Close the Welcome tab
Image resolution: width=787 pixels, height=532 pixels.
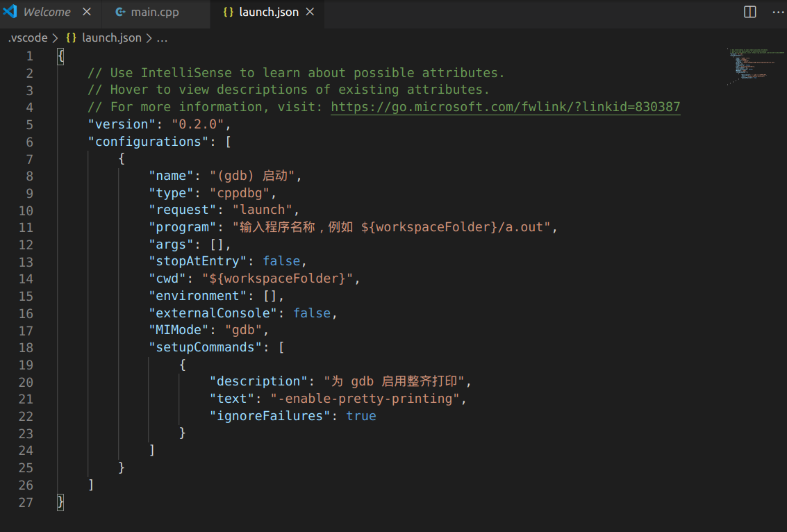86,12
